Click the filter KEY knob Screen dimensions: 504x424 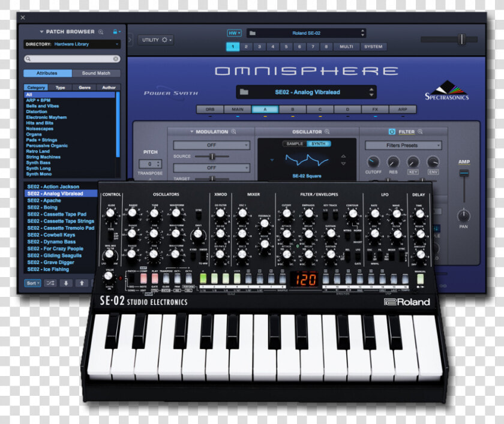point(413,162)
